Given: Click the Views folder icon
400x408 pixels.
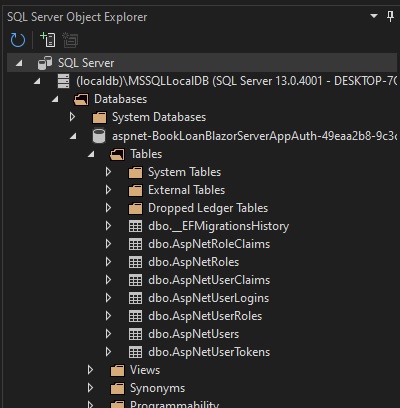Looking at the screenshot, I should 117,370.
